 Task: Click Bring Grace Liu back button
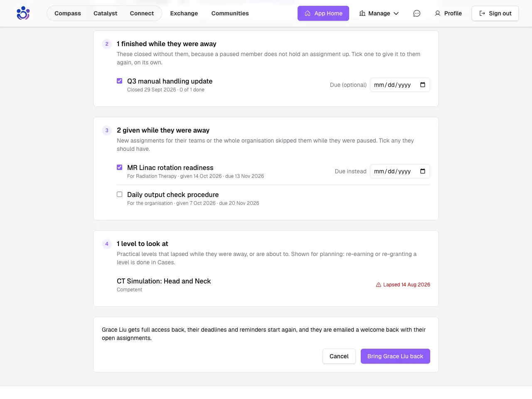point(395,356)
